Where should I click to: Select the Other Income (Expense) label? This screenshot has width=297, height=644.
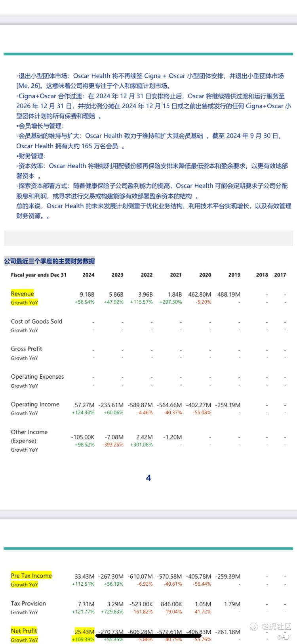coord(29,436)
